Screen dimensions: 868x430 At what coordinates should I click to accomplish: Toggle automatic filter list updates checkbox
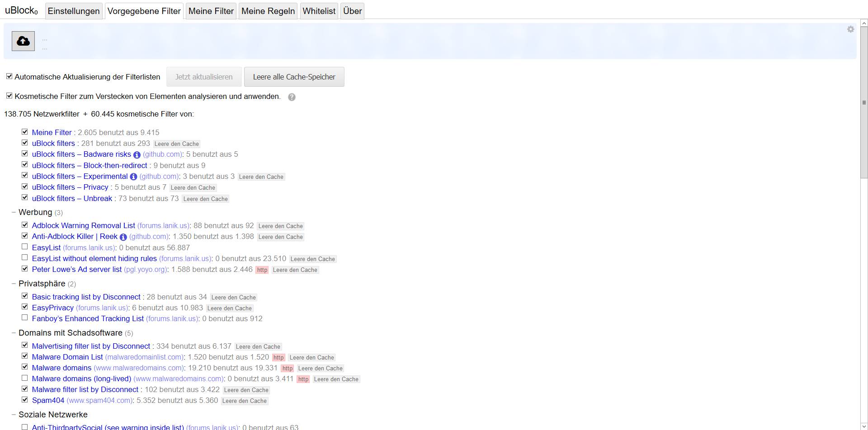coord(9,76)
